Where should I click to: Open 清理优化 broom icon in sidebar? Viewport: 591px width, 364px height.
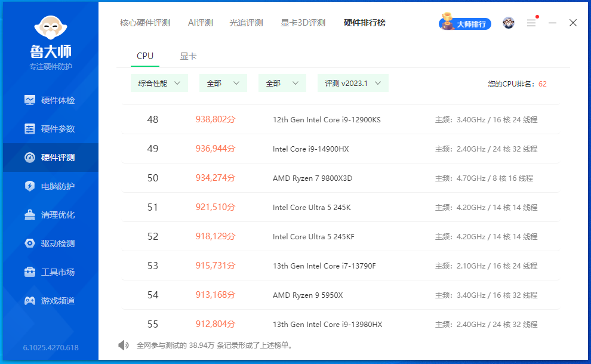coord(30,214)
